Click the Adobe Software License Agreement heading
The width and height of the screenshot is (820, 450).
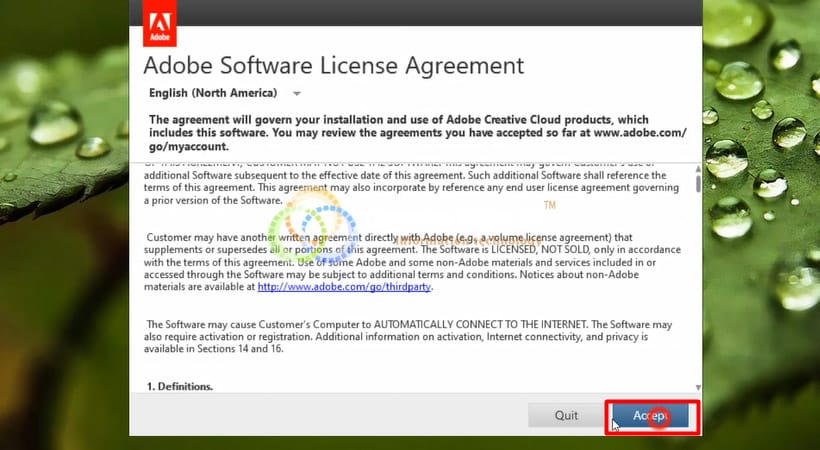(334, 65)
